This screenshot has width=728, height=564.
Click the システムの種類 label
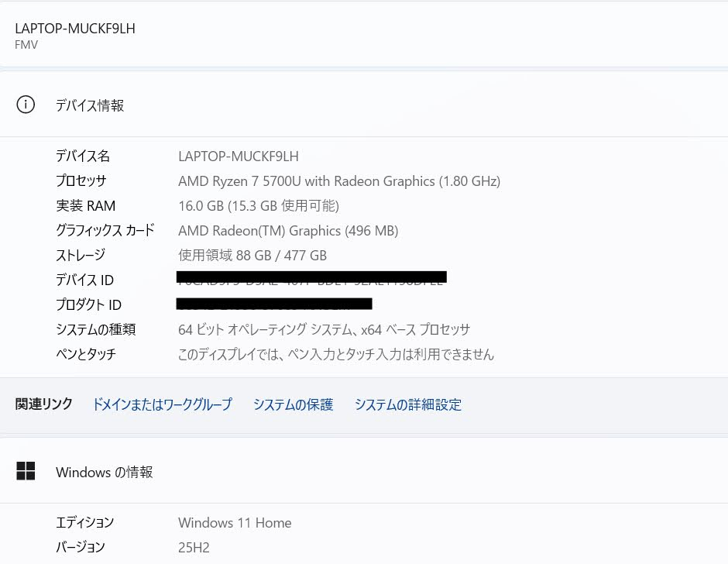pyautogui.click(x=95, y=329)
